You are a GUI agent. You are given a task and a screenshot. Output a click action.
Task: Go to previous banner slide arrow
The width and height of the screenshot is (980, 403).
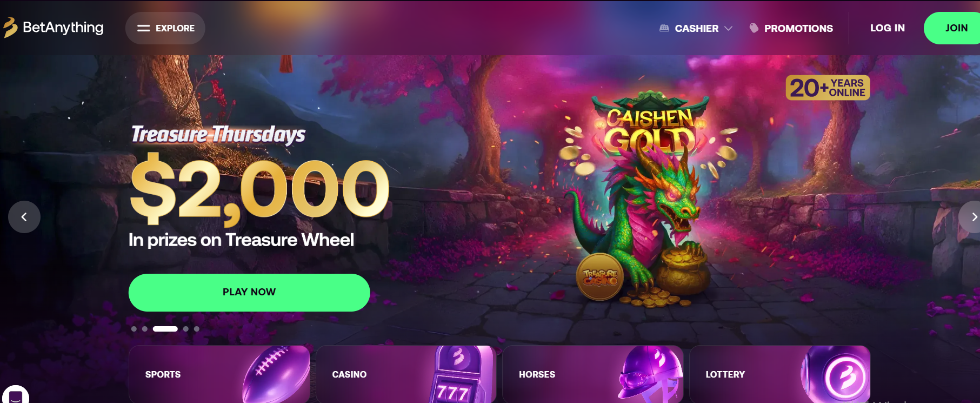(24, 217)
